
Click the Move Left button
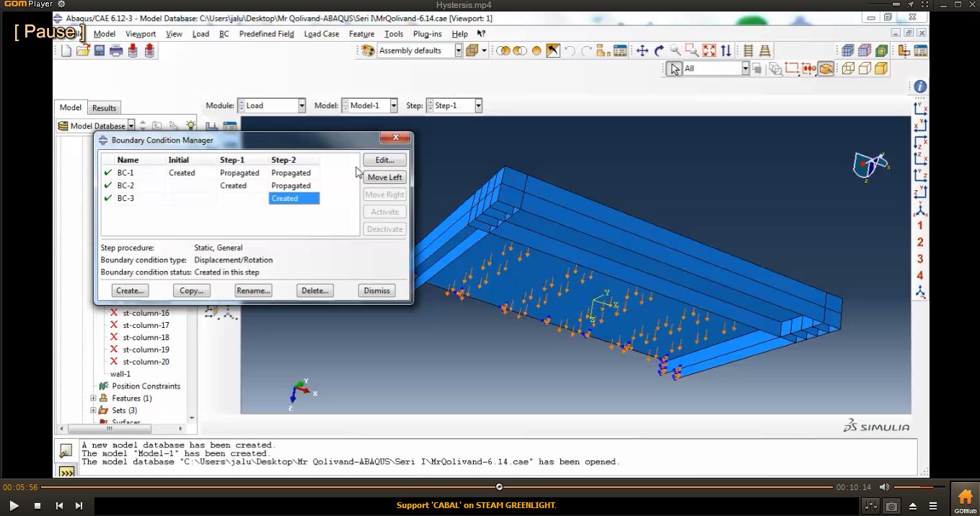(384, 177)
